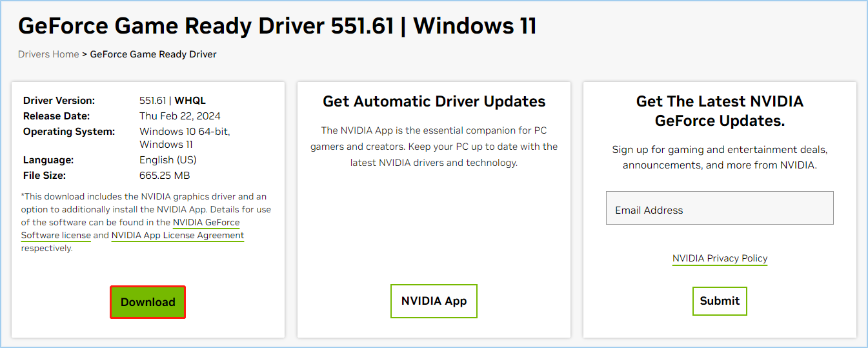Select operating system value Windows 10 64-bit
Screen dimensions: 868x348
point(185,132)
